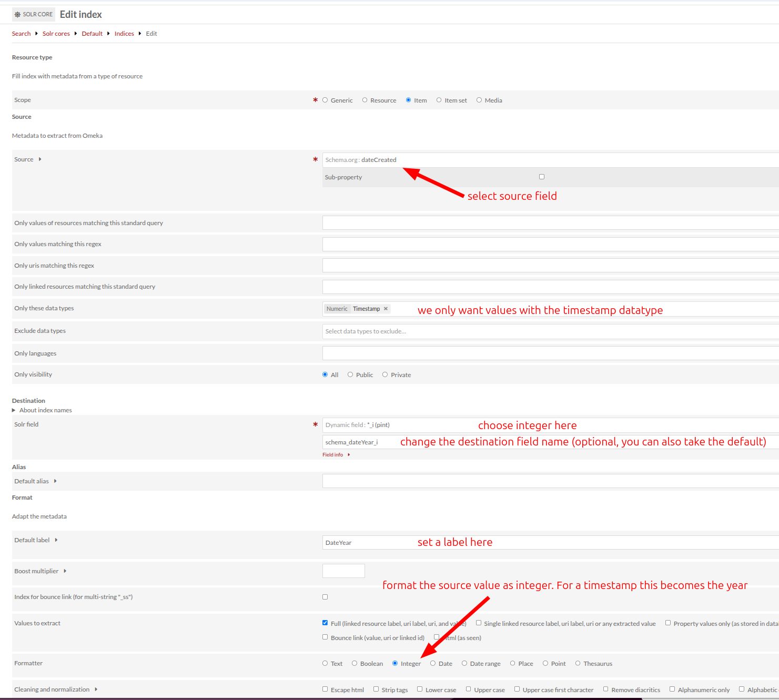Screen dimensions: 779x700
Task: Expand the Source label info arrow
Action: (x=40, y=159)
